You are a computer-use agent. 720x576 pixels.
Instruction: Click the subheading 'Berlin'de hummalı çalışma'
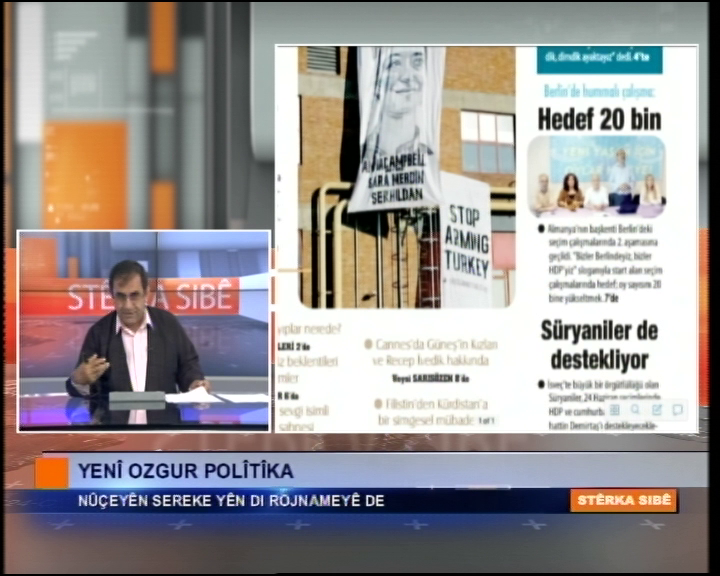[x=599, y=92]
